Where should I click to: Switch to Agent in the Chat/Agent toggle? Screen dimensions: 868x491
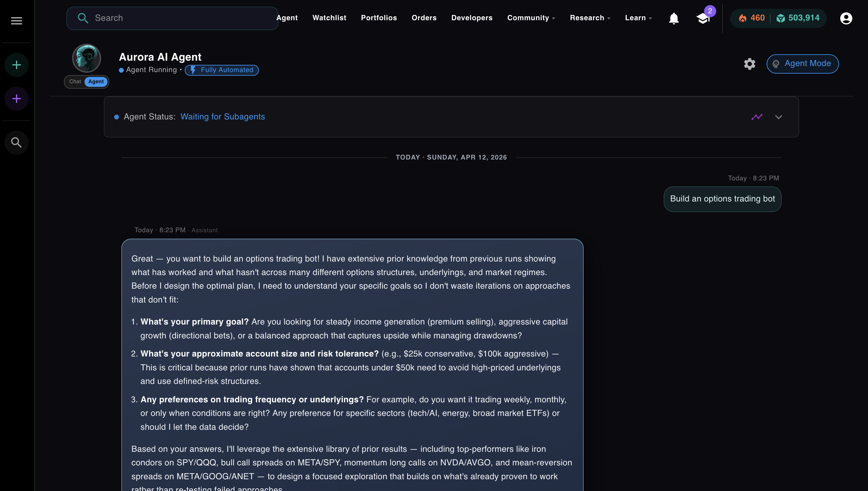pos(96,82)
